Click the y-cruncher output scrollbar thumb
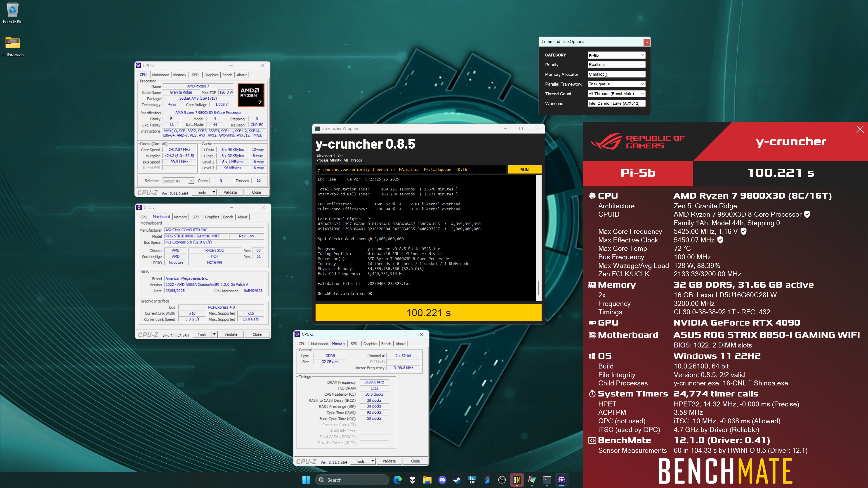This screenshot has width=868, height=488. (x=538, y=288)
